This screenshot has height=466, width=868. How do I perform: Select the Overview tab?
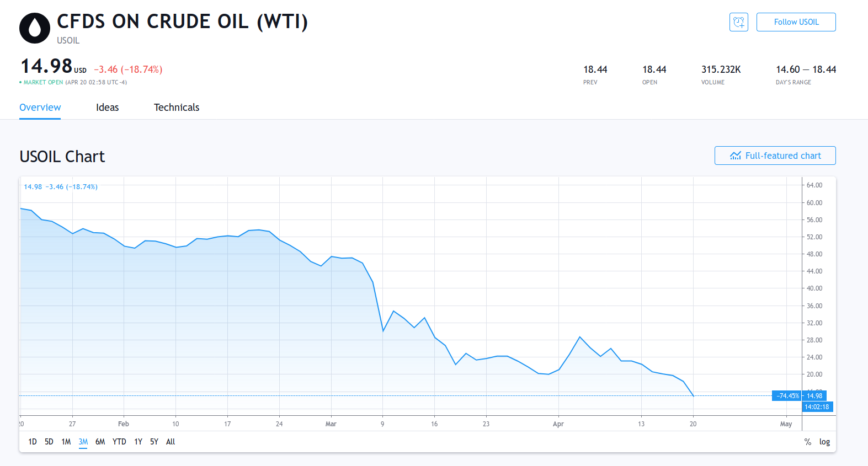click(x=40, y=108)
